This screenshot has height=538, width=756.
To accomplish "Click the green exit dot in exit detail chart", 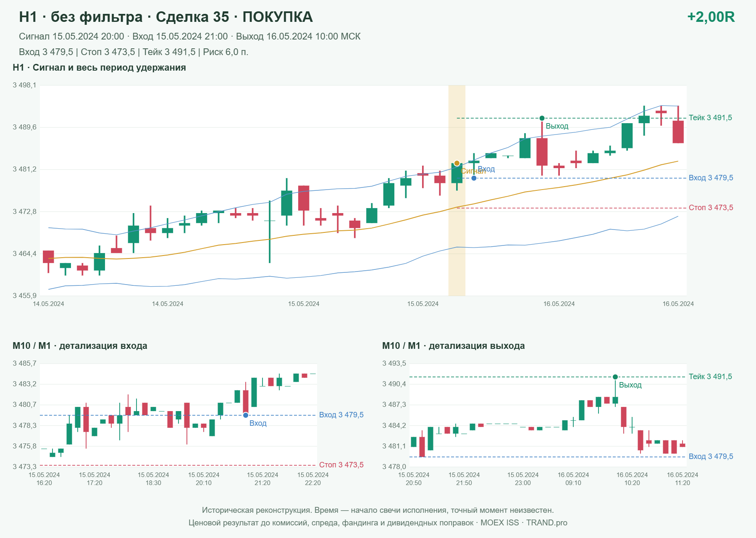I will (x=615, y=377).
